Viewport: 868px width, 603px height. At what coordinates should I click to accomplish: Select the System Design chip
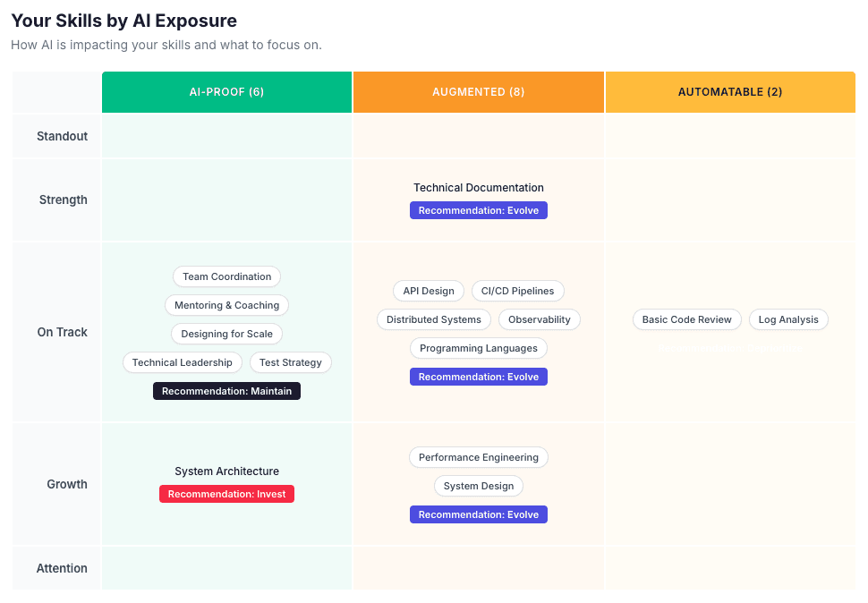coord(478,487)
